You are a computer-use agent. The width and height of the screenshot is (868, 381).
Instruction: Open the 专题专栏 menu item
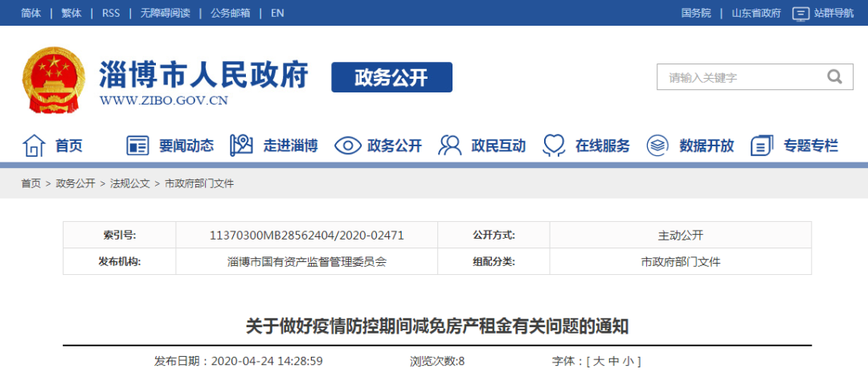[811, 146]
